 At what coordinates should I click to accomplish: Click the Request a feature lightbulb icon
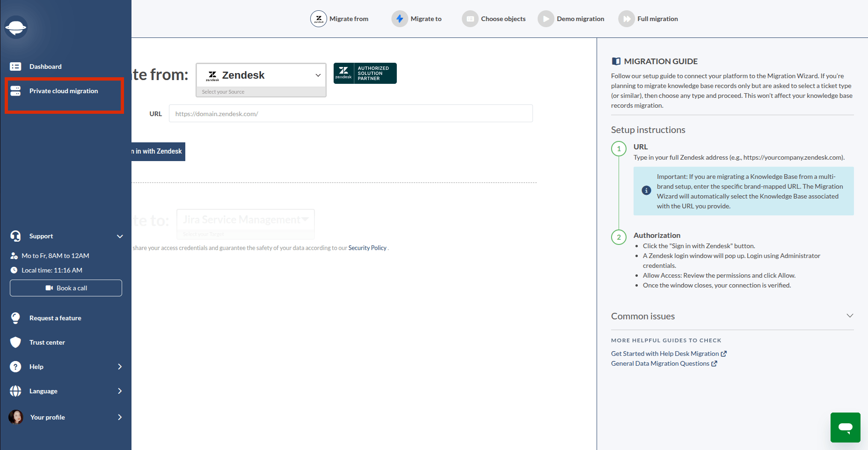(15, 318)
